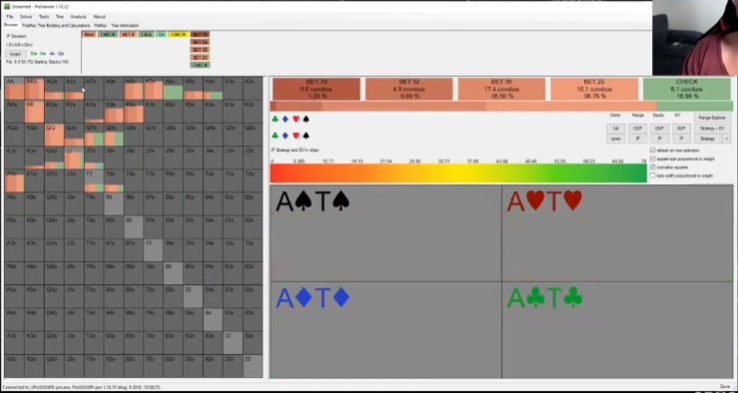738x393 pixels.
Task: Toggle refresh on new selection checkbox
Action: tap(652, 150)
